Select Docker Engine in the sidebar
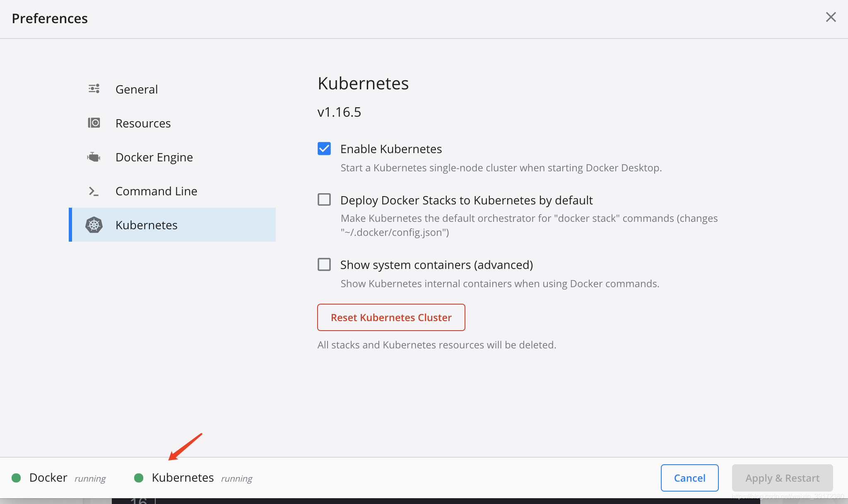Screen dimensions: 848x504 click(154, 157)
